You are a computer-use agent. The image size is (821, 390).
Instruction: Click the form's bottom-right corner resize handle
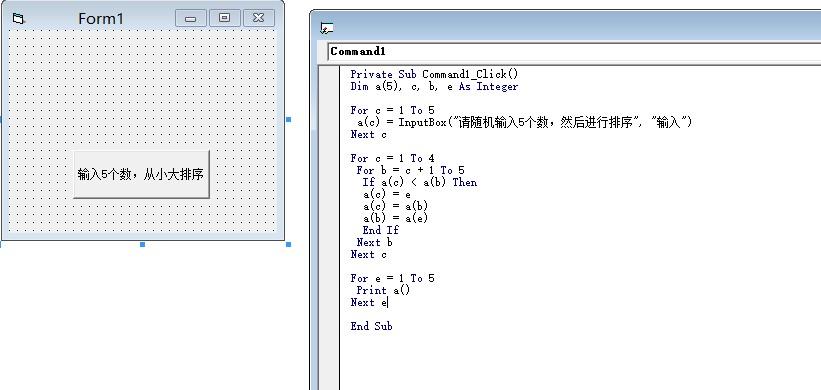tap(289, 244)
